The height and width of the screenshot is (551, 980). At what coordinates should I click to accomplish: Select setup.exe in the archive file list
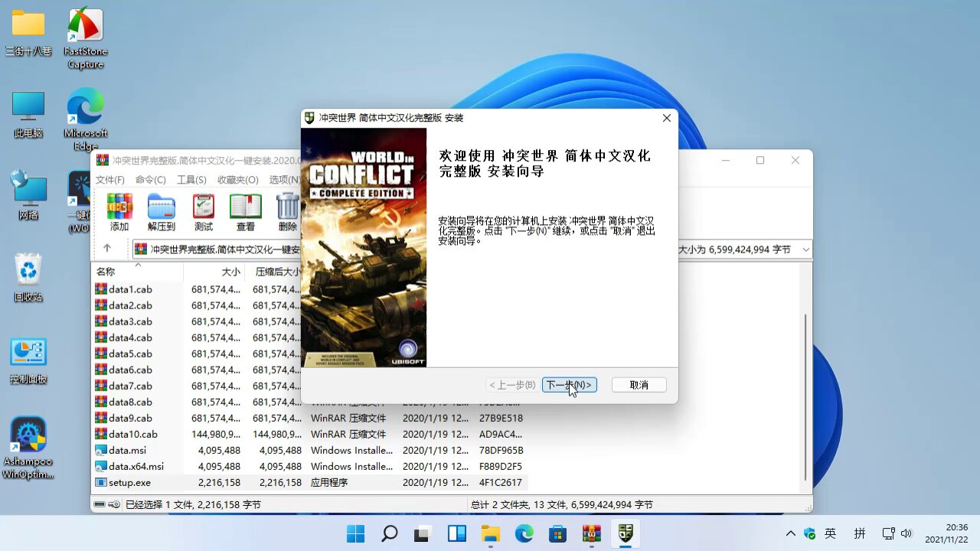[x=130, y=482]
